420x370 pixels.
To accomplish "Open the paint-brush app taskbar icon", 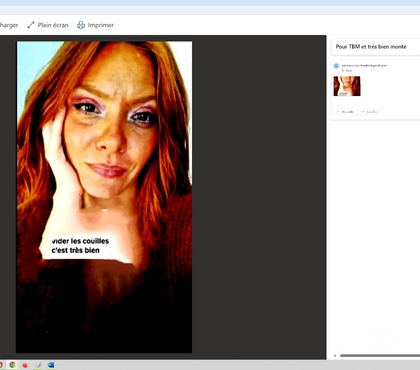I will 38,365.
